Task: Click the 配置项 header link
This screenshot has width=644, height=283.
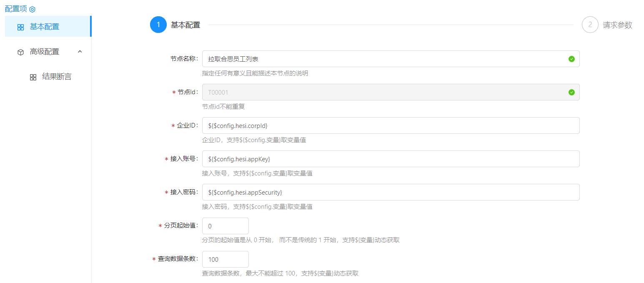Action: point(16,9)
